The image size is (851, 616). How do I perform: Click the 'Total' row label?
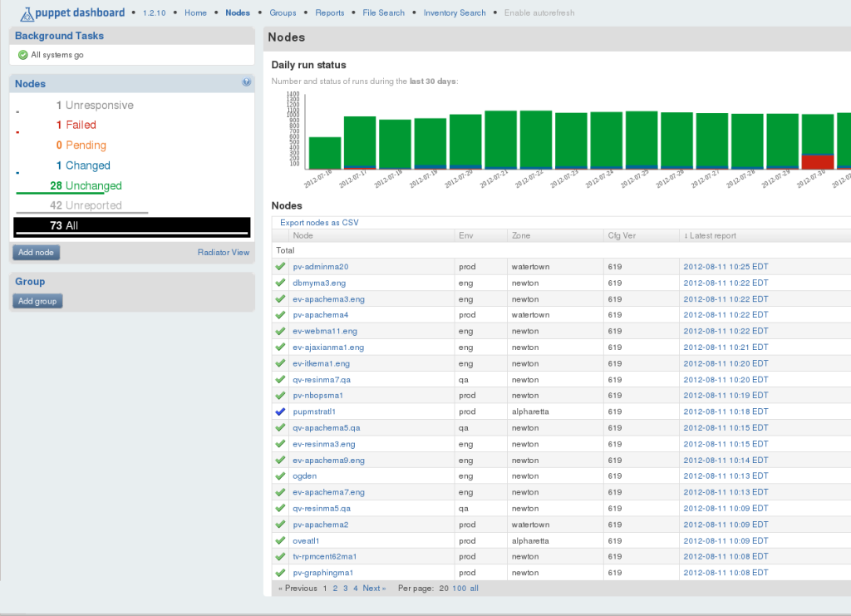coord(285,250)
